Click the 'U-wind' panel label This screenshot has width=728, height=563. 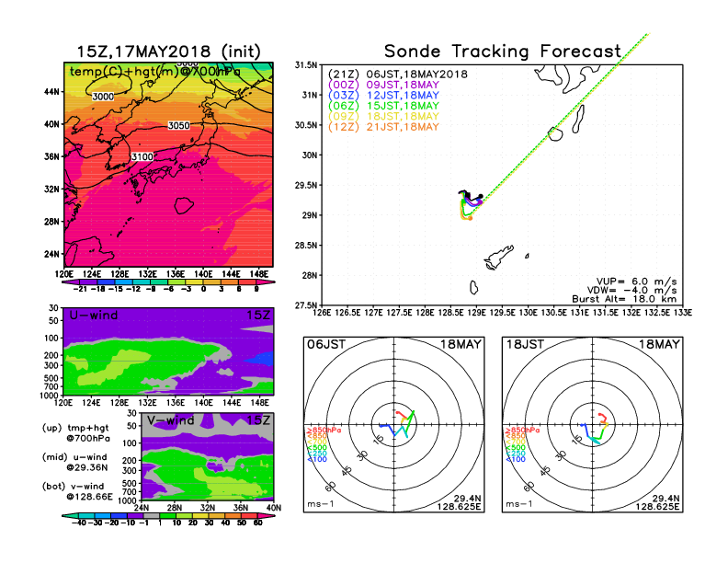(x=94, y=316)
